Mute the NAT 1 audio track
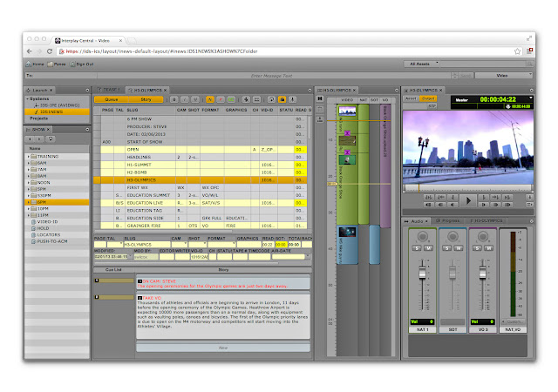The width and height of the screenshot is (558, 392). coord(428,248)
